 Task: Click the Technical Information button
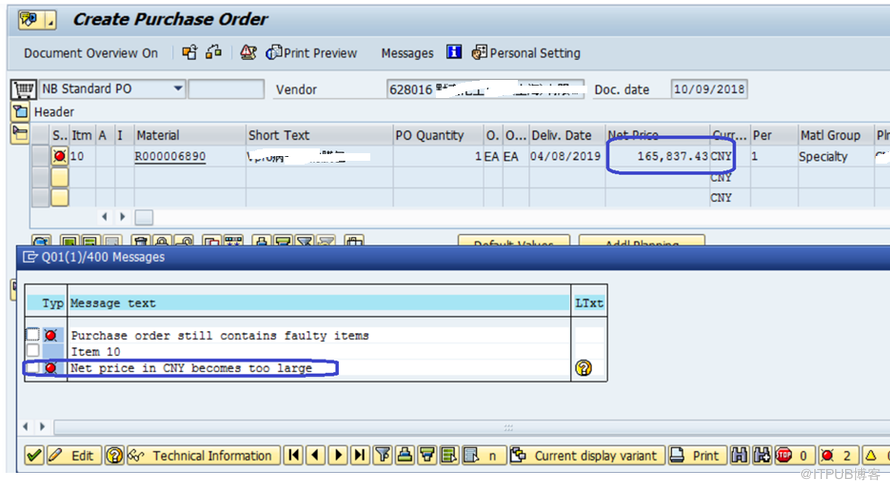pos(204,455)
